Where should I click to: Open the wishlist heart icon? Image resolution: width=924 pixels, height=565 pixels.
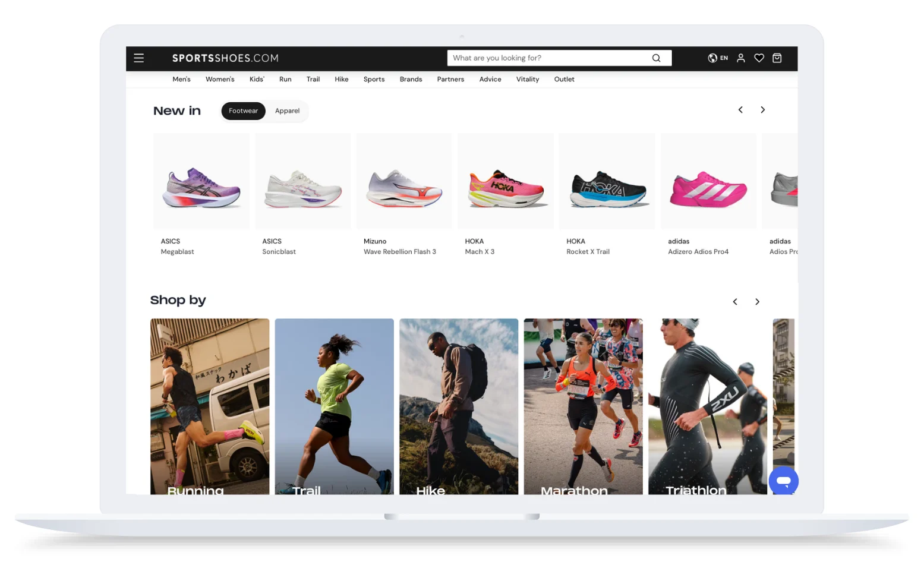[759, 58]
